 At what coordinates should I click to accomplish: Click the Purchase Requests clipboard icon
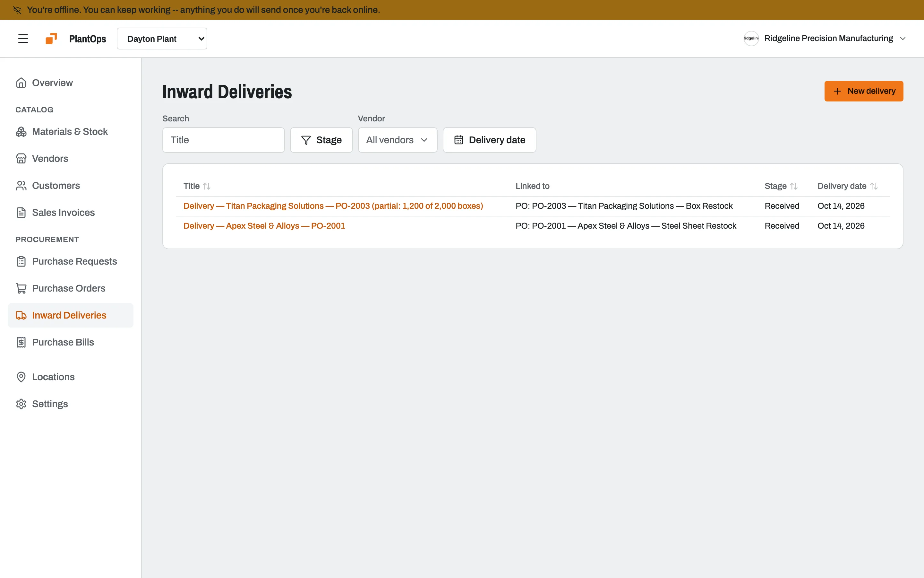(21, 261)
